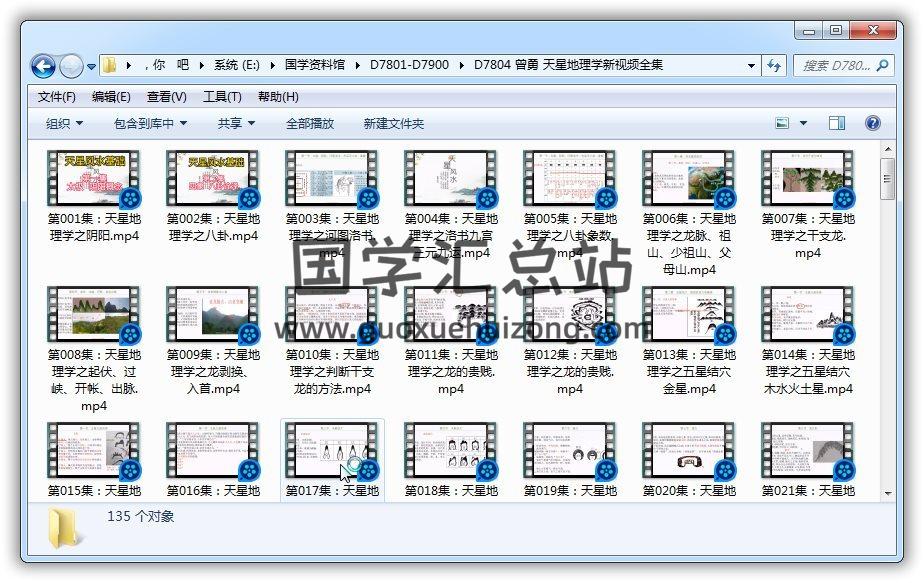
Task: Select the 第007集 天星地理学之干支龙 video file
Action: pos(807,178)
